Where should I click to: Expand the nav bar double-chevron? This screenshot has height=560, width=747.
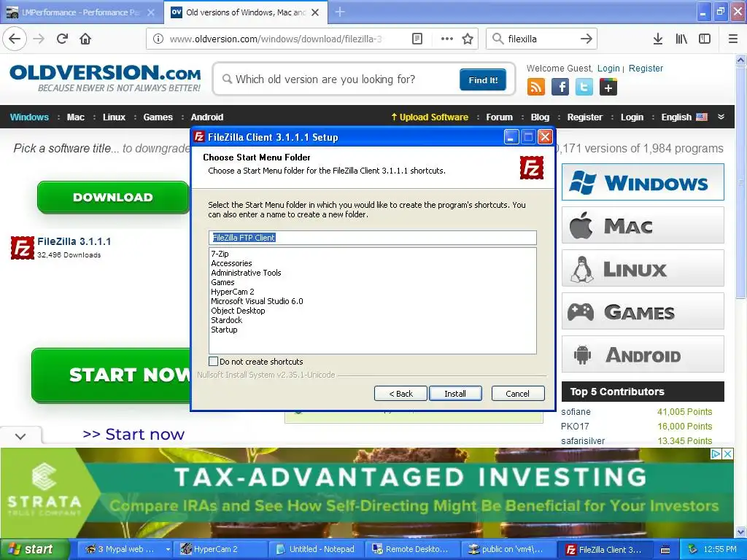[x=721, y=117]
